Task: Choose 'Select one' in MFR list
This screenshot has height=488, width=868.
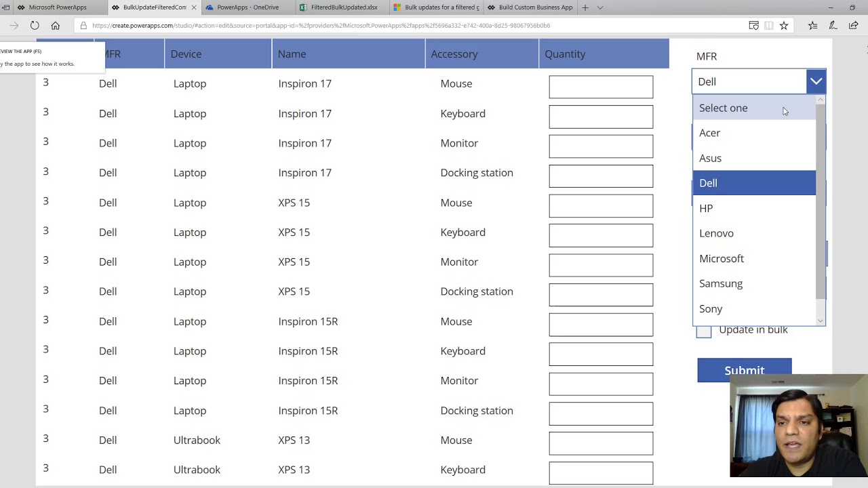Action: pyautogui.click(x=754, y=108)
